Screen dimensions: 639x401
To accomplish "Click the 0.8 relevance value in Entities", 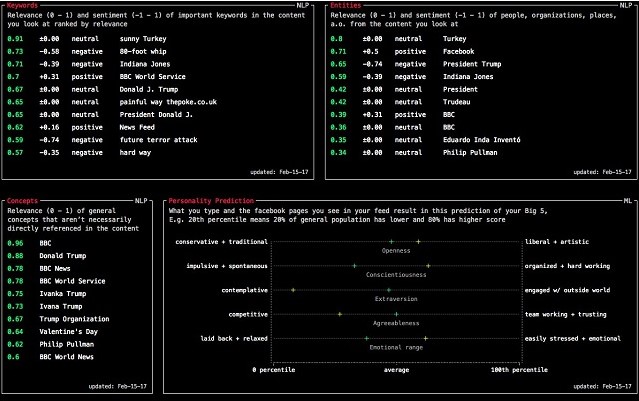I will [x=337, y=39].
